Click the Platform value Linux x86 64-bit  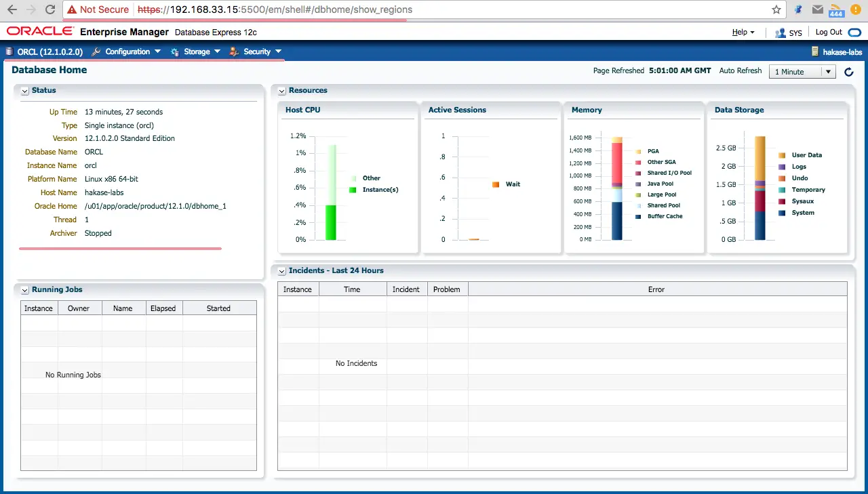click(x=111, y=179)
